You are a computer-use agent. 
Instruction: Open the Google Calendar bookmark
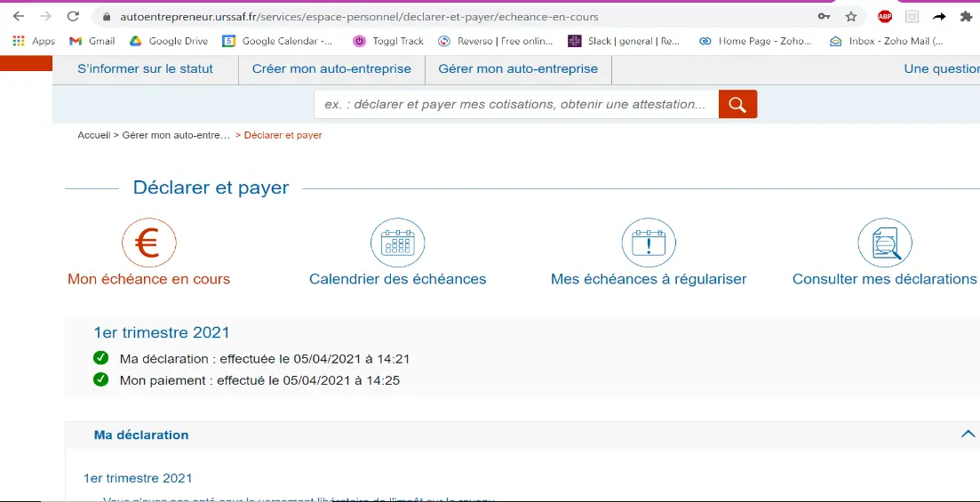278,41
